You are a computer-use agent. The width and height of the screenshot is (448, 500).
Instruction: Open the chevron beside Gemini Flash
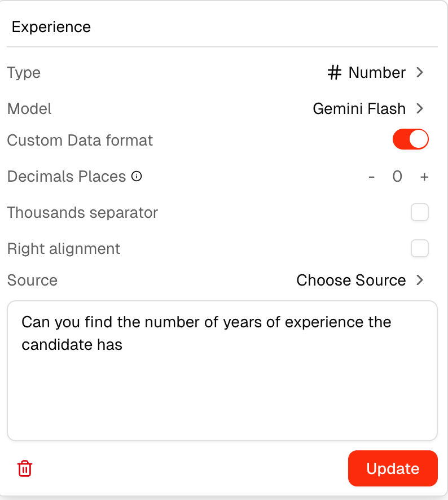pos(419,108)
